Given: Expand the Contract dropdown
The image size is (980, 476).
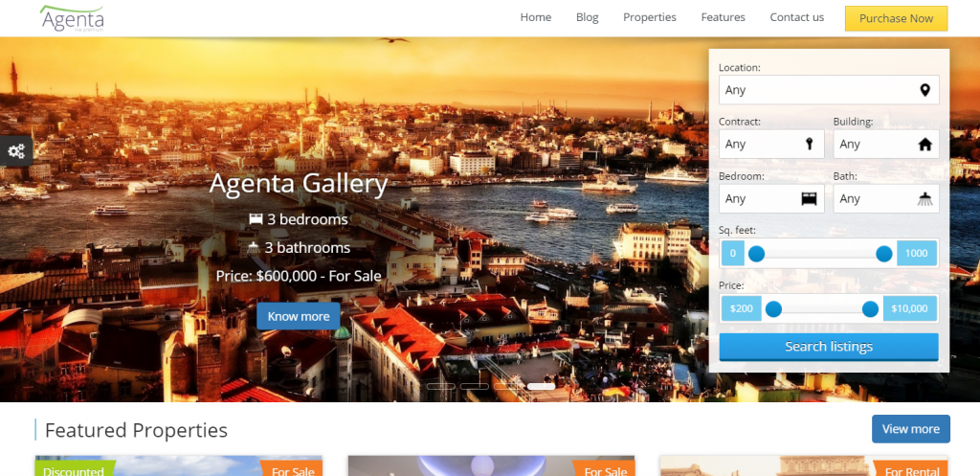Looking at the screenshot, I should pos(761,144).
